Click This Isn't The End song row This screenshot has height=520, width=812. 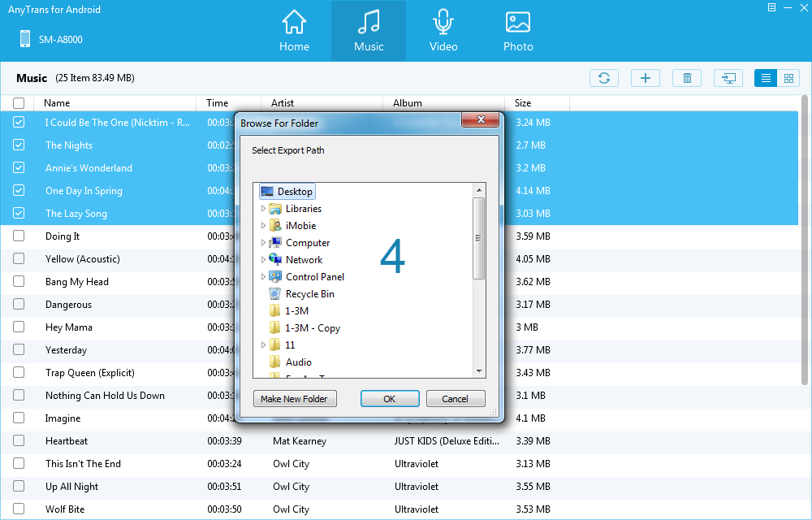pos(400,464)
